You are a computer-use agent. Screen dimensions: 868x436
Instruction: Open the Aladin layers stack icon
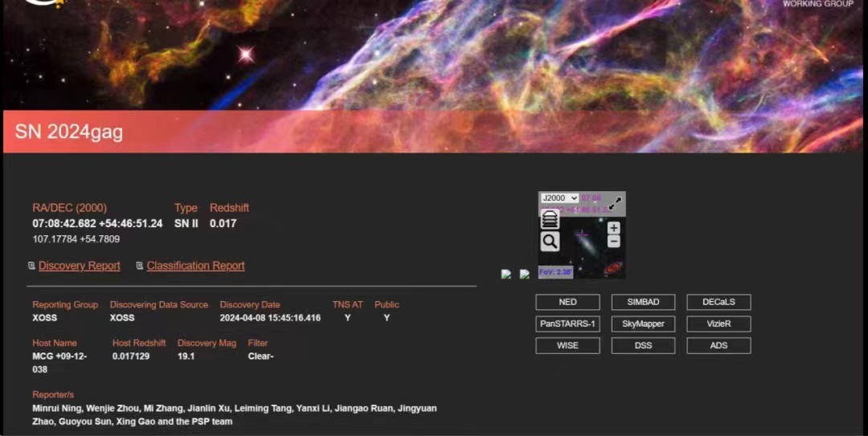click(x=550, y=219)
